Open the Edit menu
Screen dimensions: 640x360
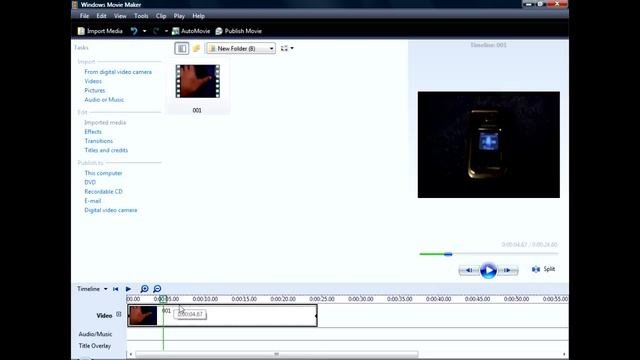click(101, 16)
